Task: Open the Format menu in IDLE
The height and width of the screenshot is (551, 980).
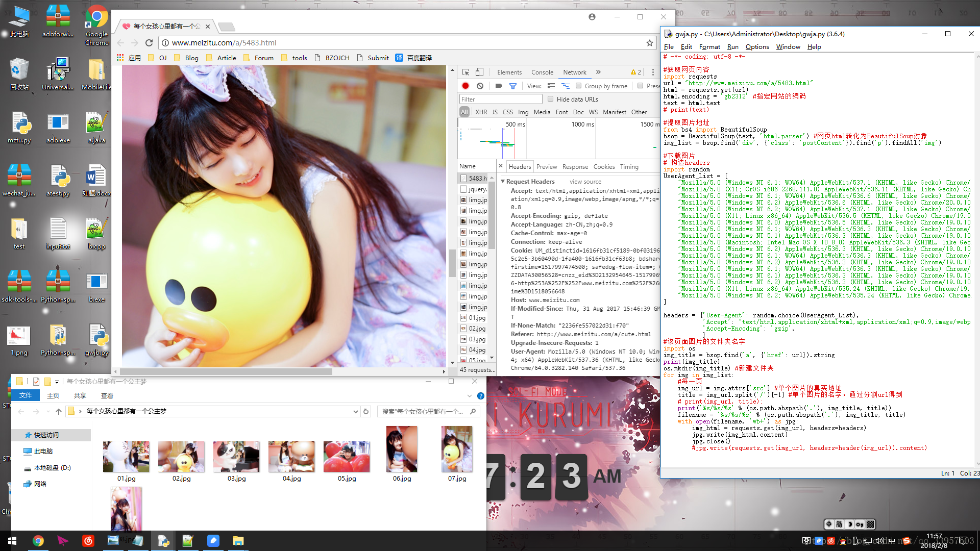Action: [x=709, y=47]
